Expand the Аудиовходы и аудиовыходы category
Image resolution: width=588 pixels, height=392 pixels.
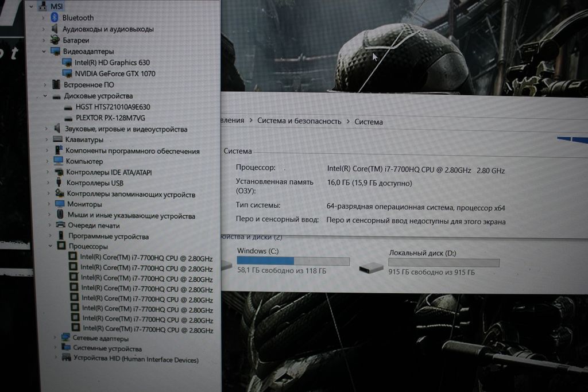point(43,29)
